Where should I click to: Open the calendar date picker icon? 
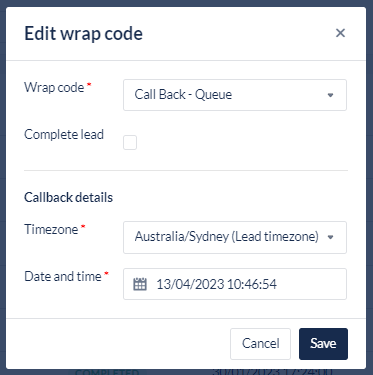[x=140, y=284]
